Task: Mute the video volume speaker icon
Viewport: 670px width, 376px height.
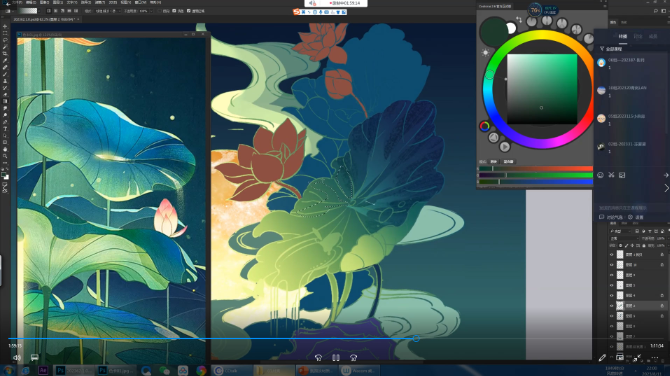Action: tap(17, 358)
